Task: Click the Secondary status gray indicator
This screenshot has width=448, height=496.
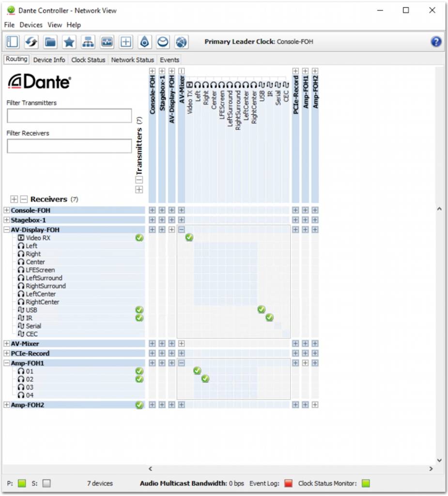Action: pos(46,483)
